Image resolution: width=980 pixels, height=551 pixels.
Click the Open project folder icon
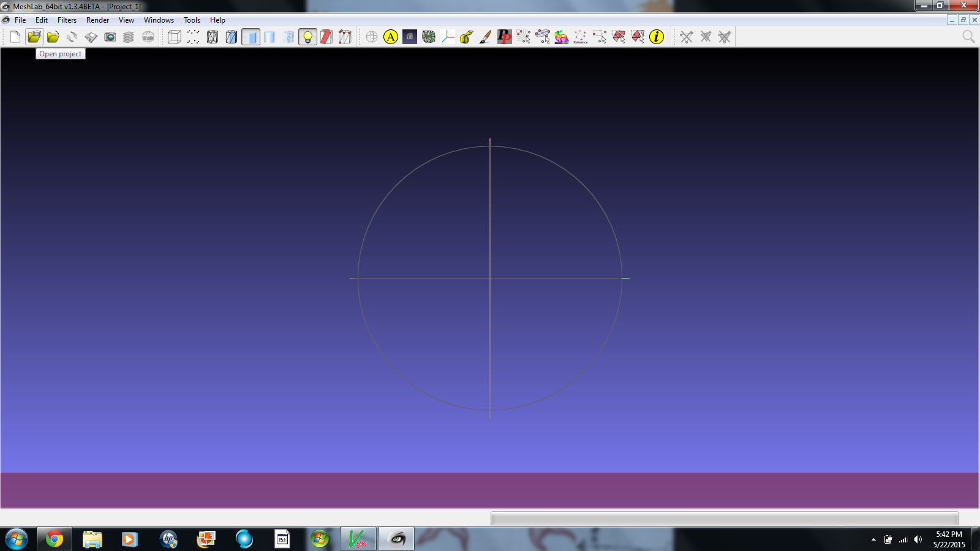click(34, 37)
